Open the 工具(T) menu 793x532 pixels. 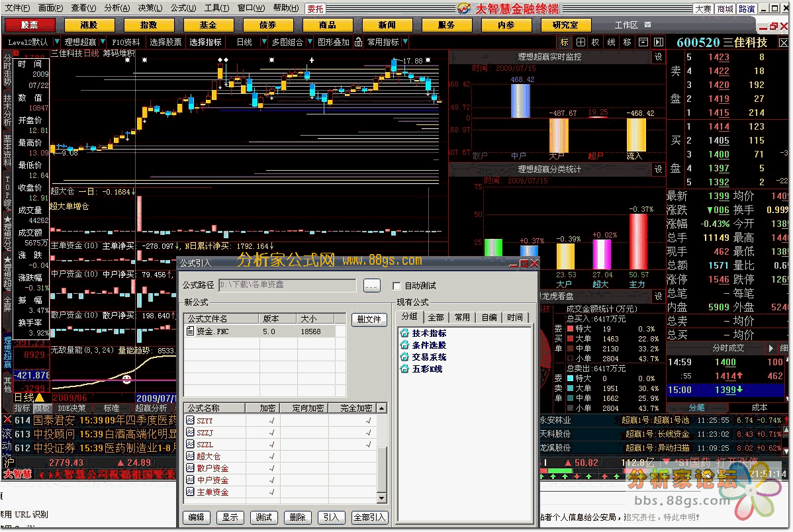point(216,8)
